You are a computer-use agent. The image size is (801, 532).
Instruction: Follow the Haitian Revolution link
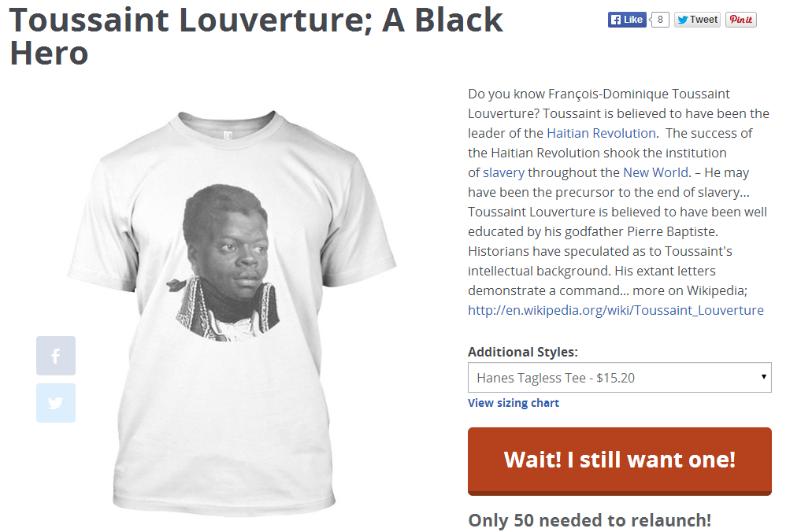point(601,133)
